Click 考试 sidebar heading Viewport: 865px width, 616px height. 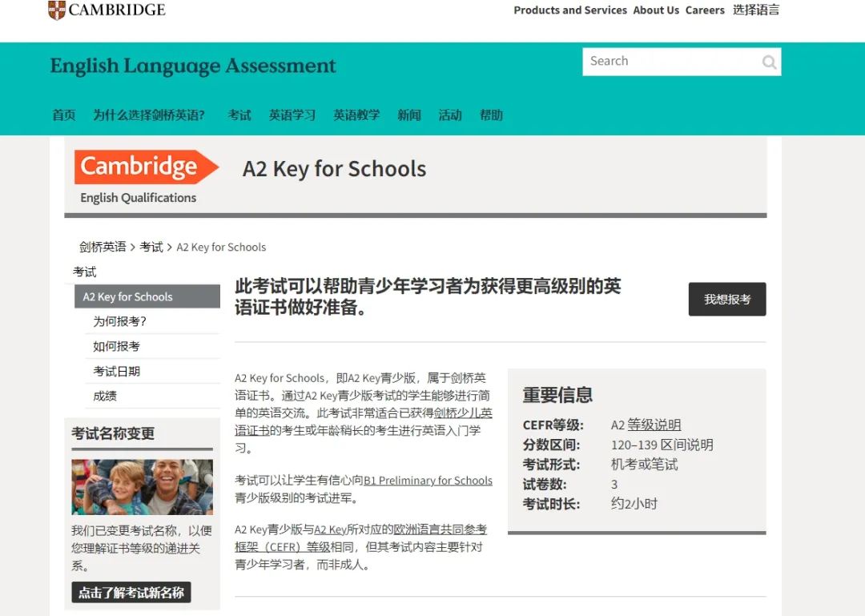tap(84, 272)
